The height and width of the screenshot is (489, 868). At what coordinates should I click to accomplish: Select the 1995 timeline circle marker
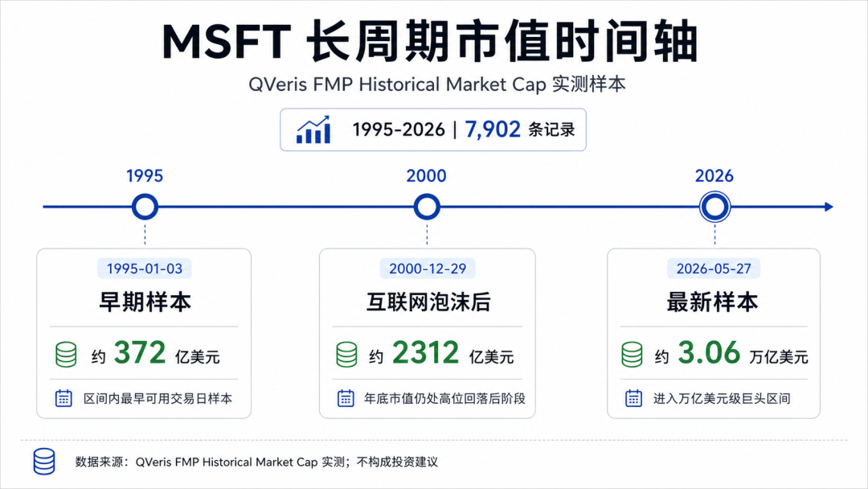(x=145, y=208)
